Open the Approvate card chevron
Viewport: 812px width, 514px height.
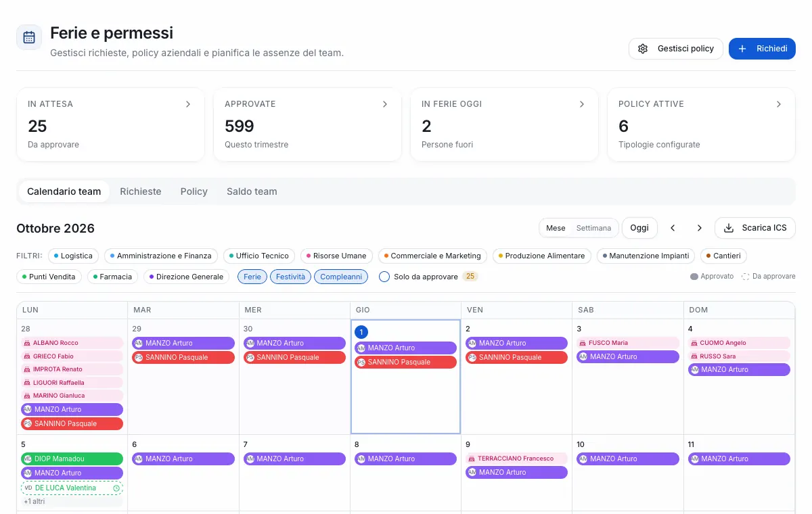(385, 104)
